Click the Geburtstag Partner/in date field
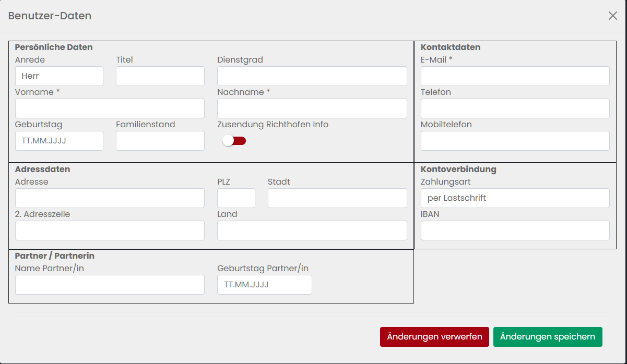Screen dimensions: 627x364 (x=264, y=285)
